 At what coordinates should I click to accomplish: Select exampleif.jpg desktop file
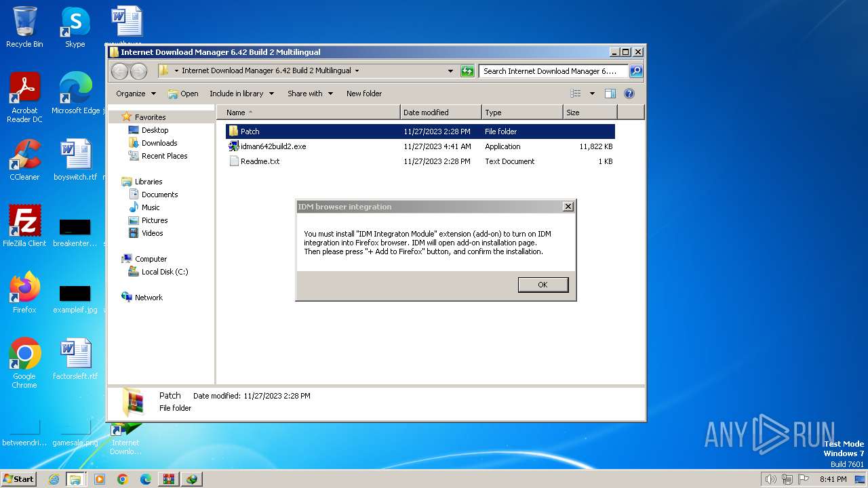pos(75,298)
